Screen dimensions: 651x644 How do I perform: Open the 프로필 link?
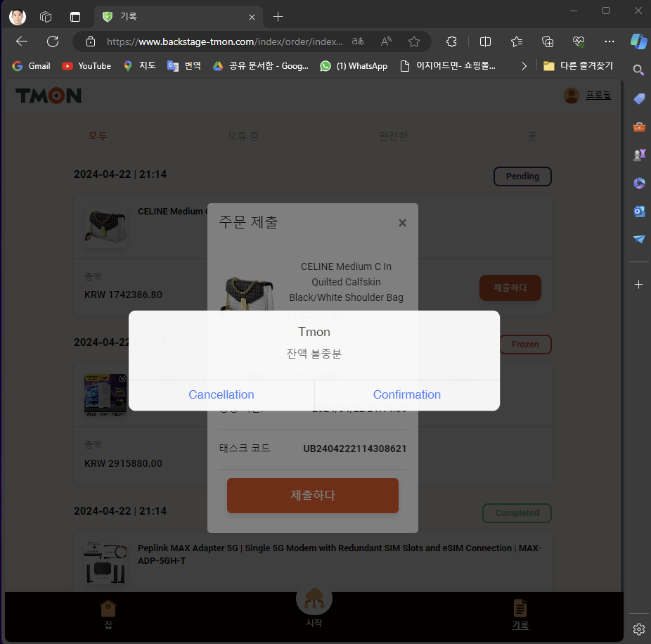598,95
